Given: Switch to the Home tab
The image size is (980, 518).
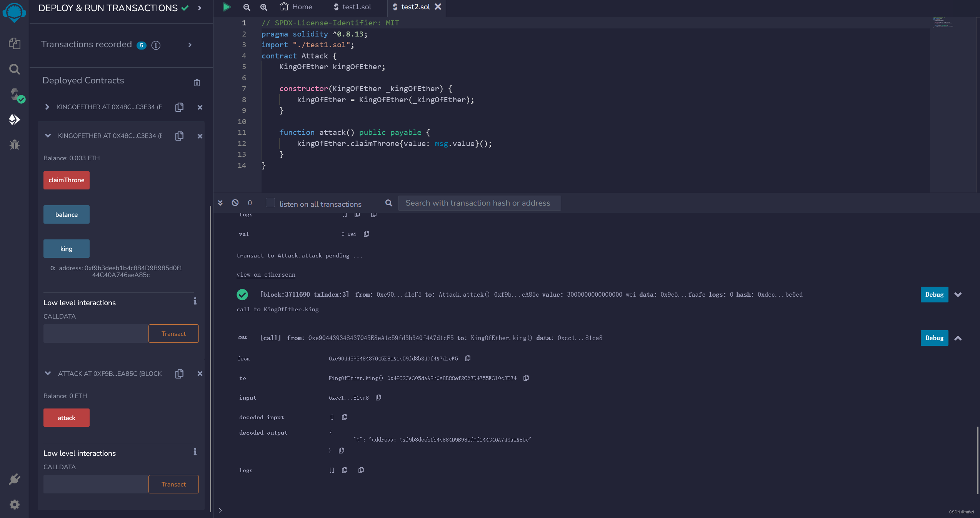Looking at the screenshot, I should (x=296, y=7).
